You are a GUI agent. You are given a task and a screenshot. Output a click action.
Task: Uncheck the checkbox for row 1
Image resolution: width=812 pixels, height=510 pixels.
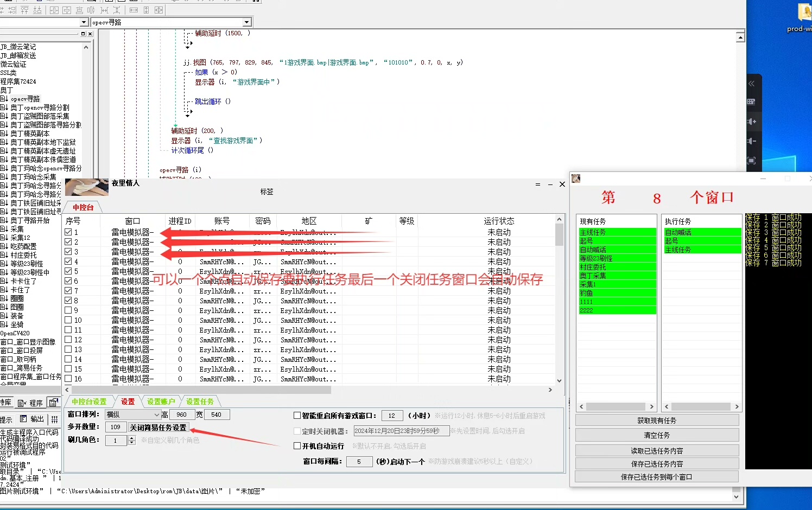click(68, 232)
